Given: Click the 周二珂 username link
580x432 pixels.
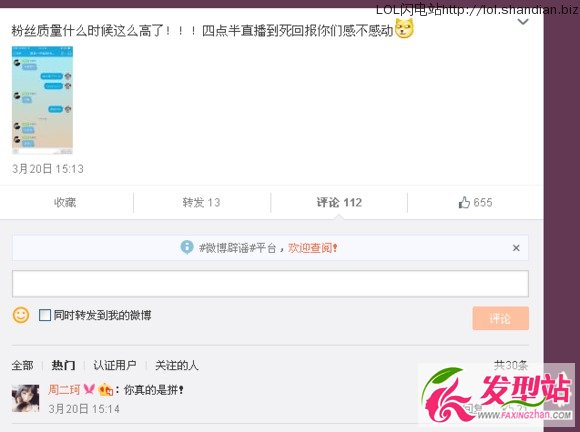Looking at the screenshot, I should pyautogui.click(x=64, y=389).
